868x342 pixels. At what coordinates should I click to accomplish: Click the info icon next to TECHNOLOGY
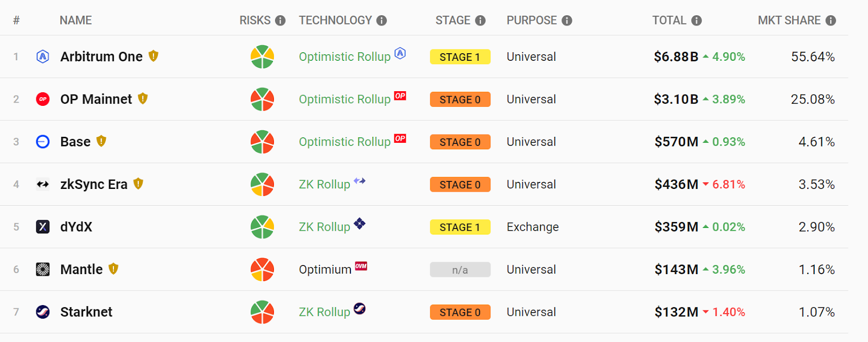[x=382, y=21]
